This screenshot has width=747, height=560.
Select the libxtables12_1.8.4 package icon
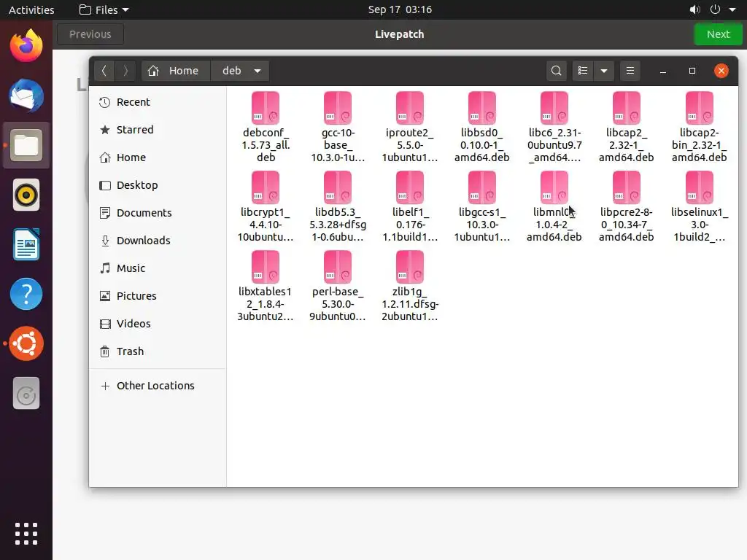(x=266, y=267)
